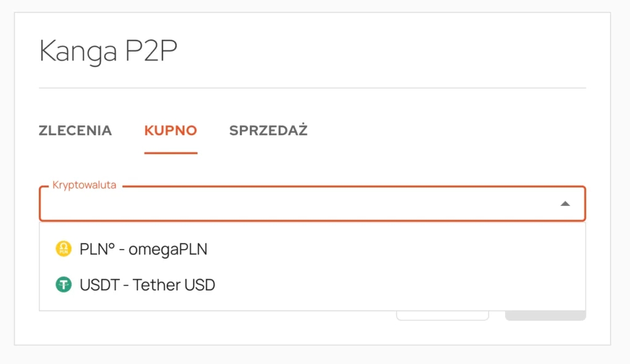Click the yellow omegaPLN coin icon
This screenshot has height=364, width=630.
click(63, 248)
